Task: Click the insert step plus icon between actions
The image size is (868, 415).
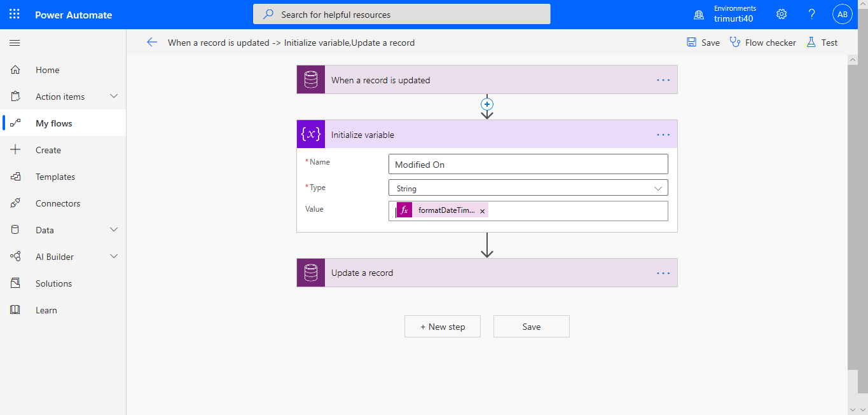Action: (x=486, y=104)
